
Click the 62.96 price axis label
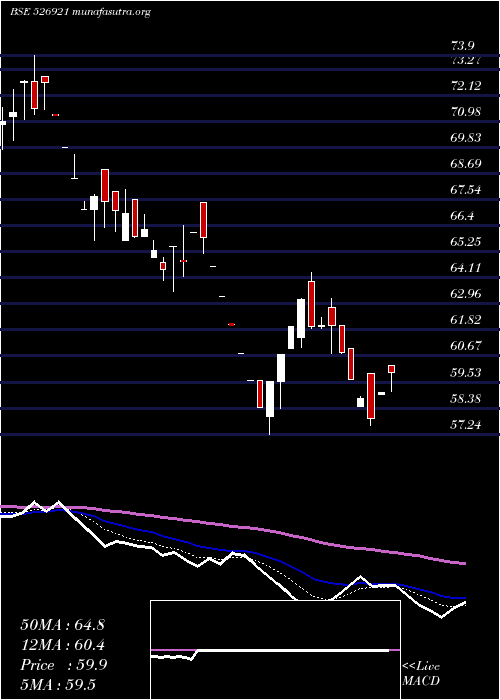(x=466, y=294)
